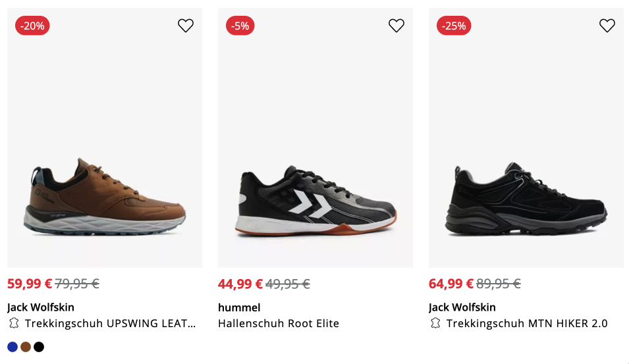Open the hummel Hallenschuh product image
The image size is (629, 364).
coord(316,201)
